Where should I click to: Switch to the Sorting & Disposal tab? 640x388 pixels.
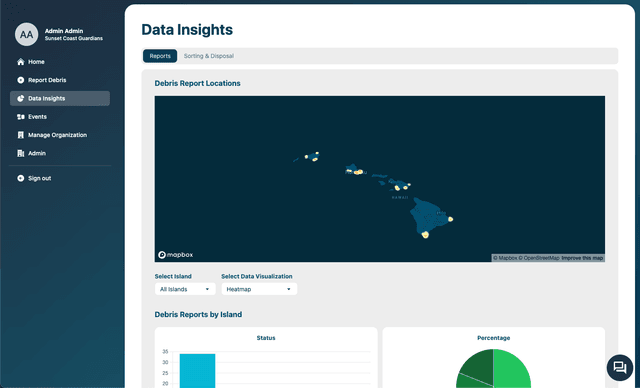pyautogui.click(x=209, y=56)
